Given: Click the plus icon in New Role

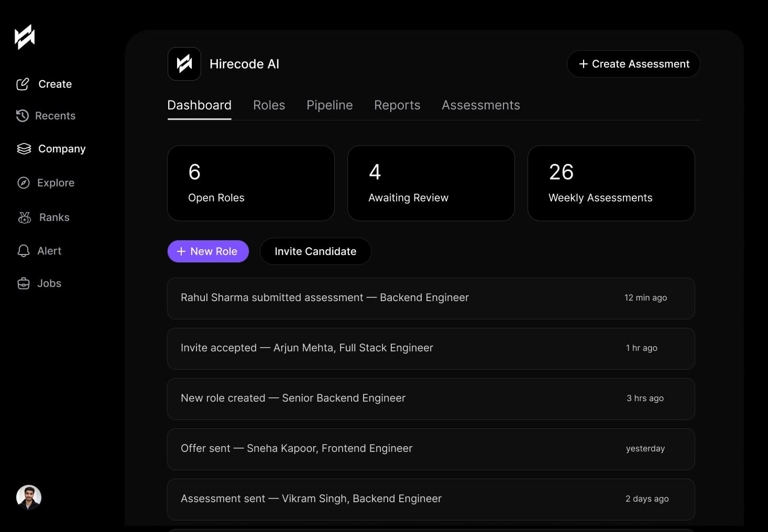Looking at the screenshot, I should pos(181,251).
